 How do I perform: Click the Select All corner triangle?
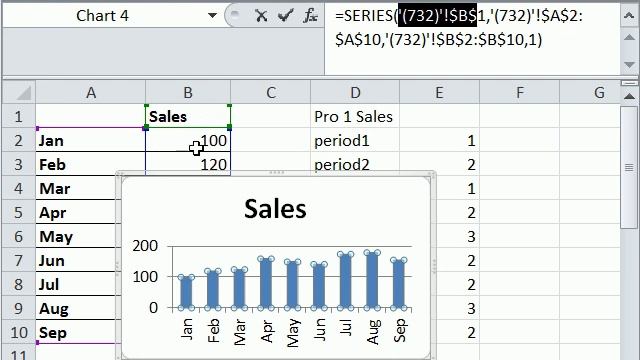[x=19, y=93]
